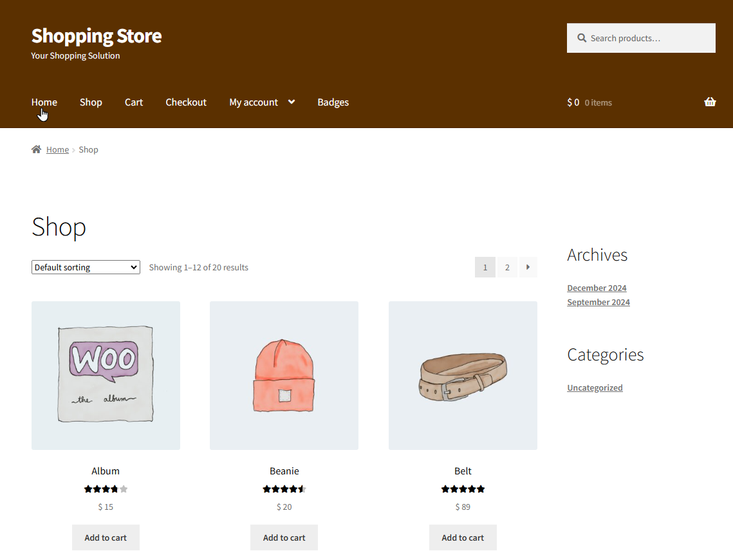The image size is (733, 560).
Task: Go to page 2 of results
Action: [507, 267]
